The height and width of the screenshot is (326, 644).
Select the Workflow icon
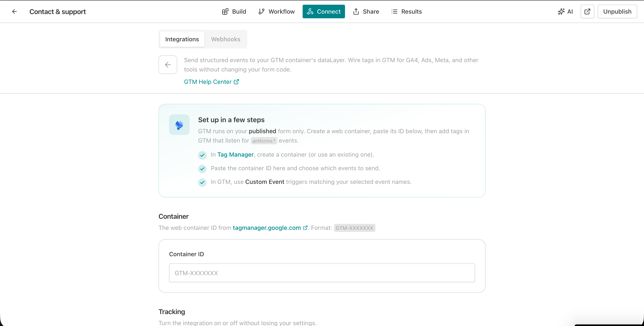tap(261, 11)
